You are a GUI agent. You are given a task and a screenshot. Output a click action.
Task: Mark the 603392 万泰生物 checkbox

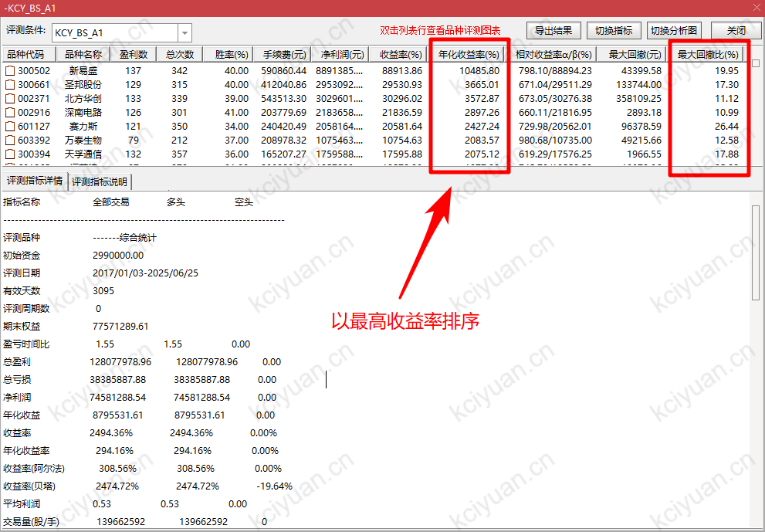(10, 141)
